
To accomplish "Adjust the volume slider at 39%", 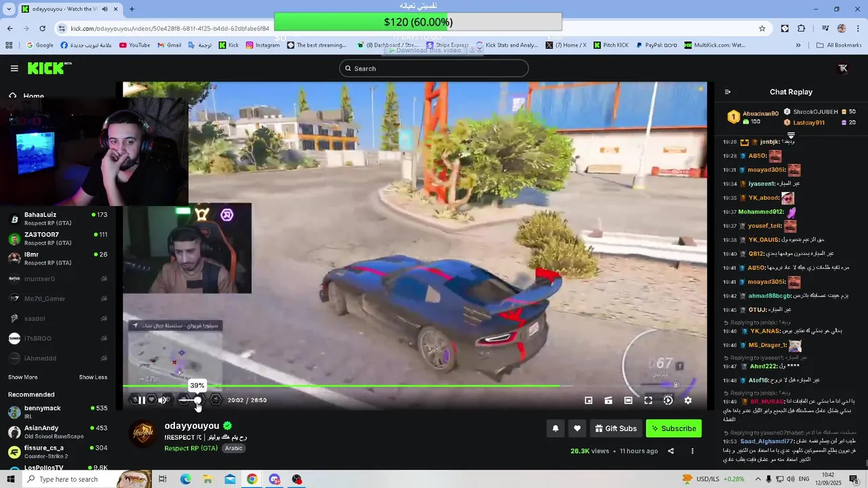I will [x=197, y=400].
